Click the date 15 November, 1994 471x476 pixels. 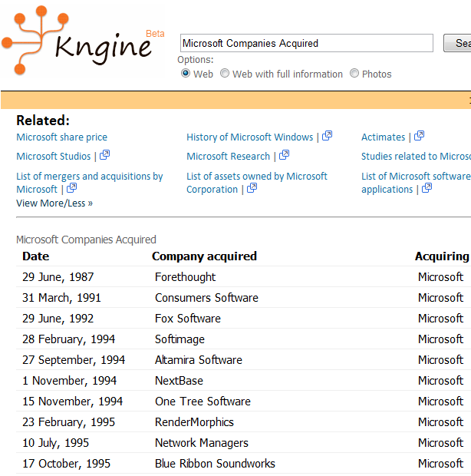click(72, 402)
